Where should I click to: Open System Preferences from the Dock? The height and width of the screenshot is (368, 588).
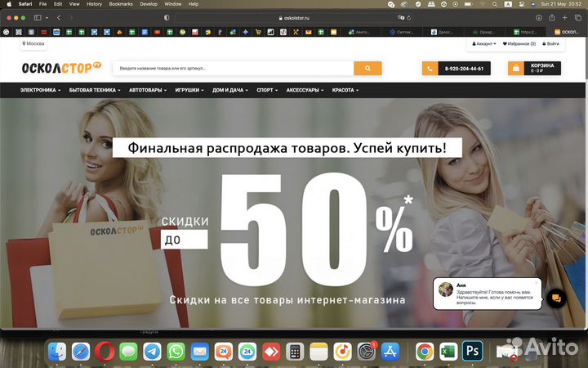[x=367, y=352]
